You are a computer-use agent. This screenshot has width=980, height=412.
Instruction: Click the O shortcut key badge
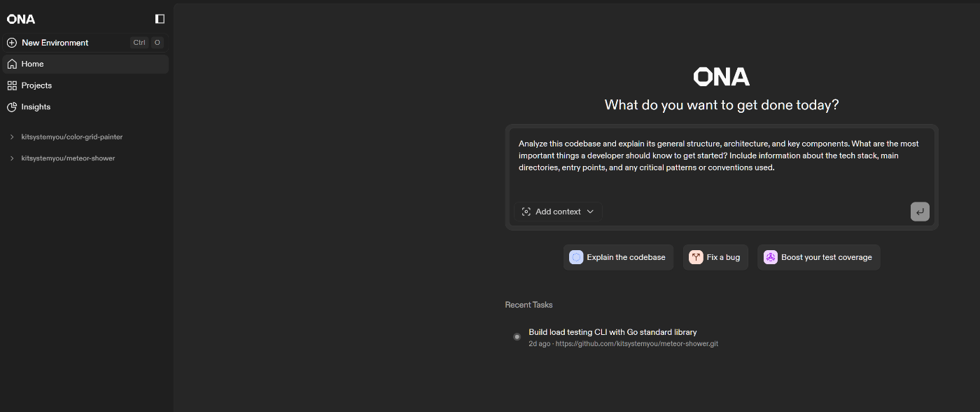(157, 43)
